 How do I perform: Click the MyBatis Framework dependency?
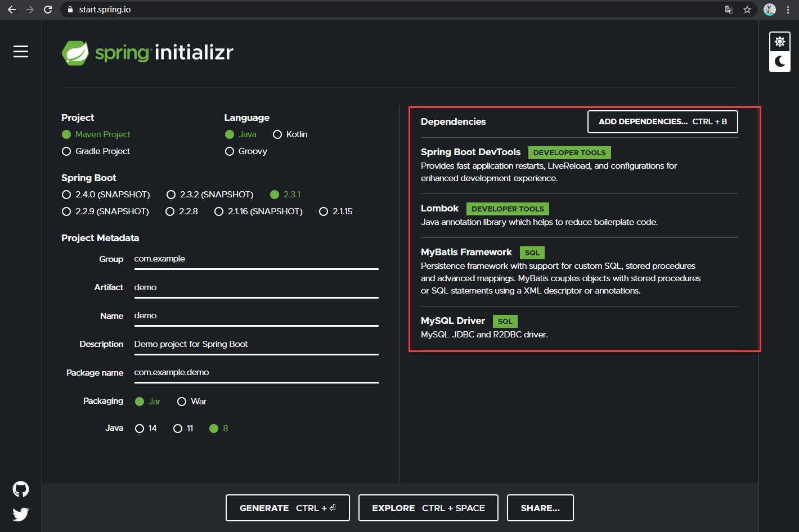click(x=579, y=271)
